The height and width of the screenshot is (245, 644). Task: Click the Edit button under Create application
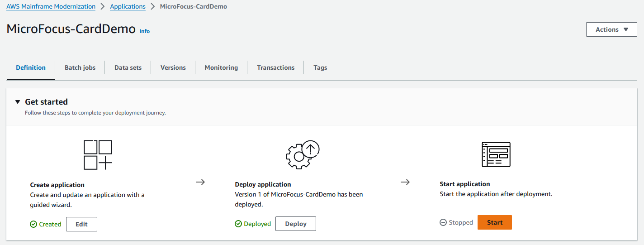coord(81,224)
